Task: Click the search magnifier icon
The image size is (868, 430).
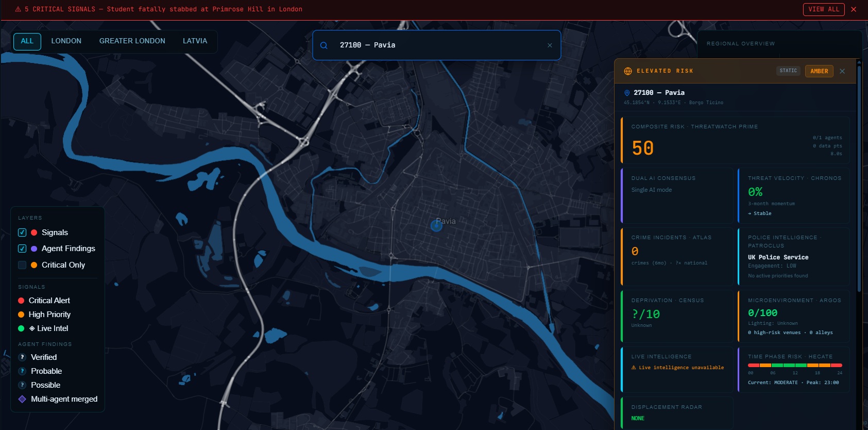Action: (x=324, y=45)
